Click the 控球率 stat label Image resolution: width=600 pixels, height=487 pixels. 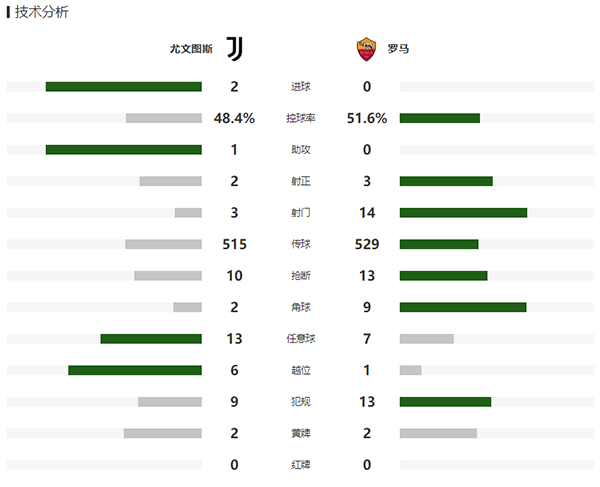point(300,119)
